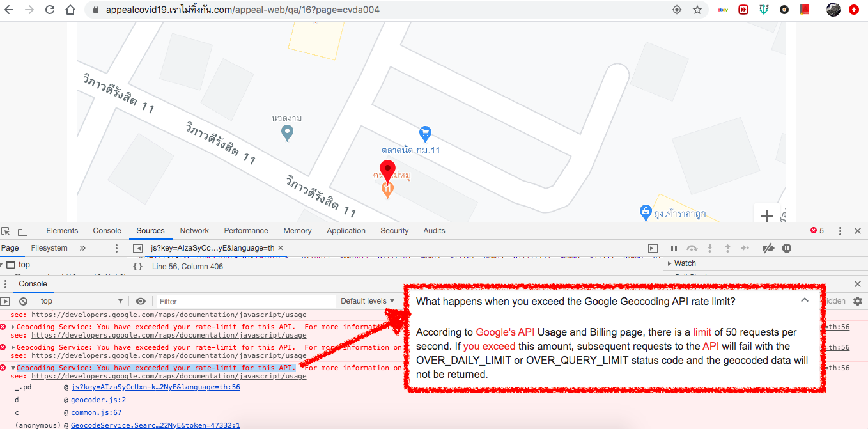Open the Memory tab
This screenshot has height=429, width=868.
tap(297, 231)
